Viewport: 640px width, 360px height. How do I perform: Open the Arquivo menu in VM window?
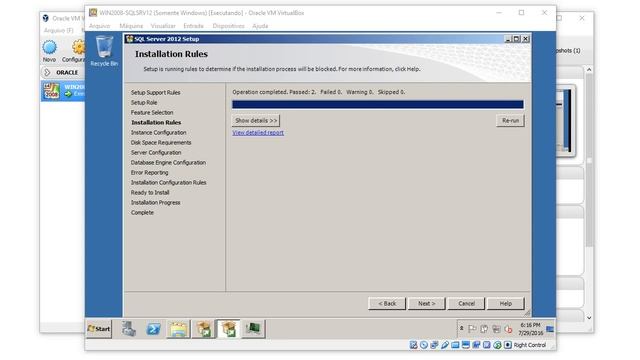tap(99, 26)
